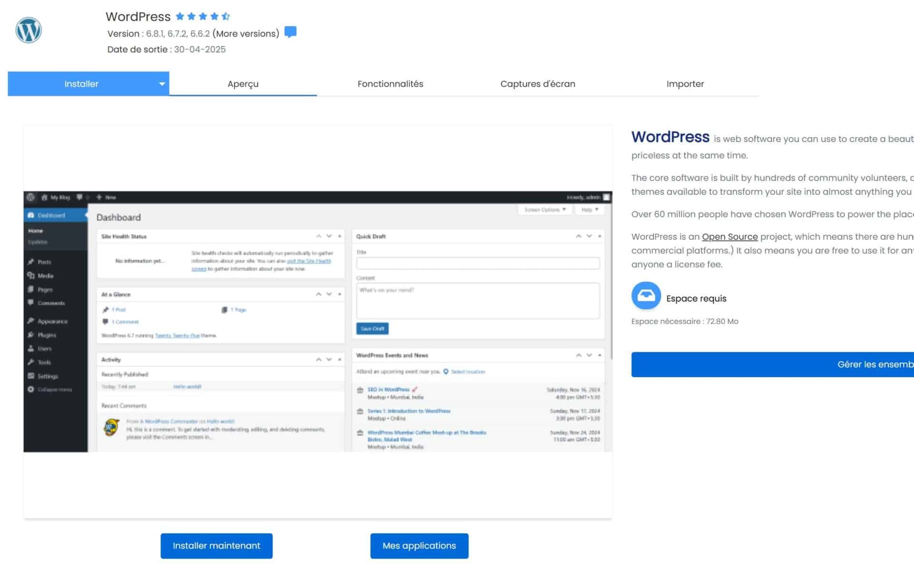This screenshot has height=588, width=914.
Task: Click the Installer maintenant button
Action: pos(217,546)
